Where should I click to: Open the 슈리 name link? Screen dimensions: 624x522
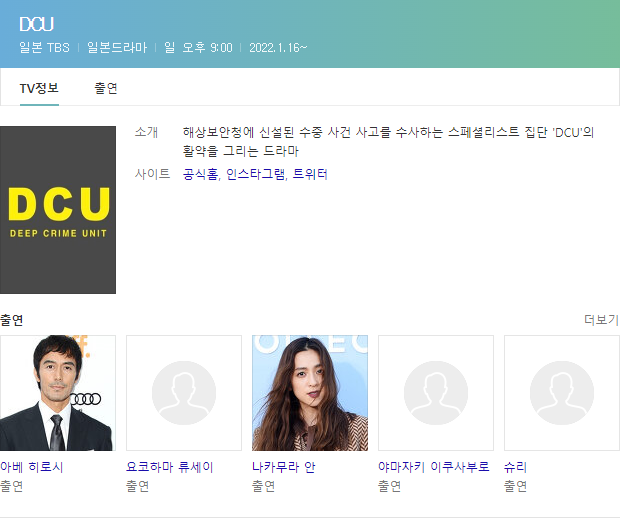click(x=515, y=467)
